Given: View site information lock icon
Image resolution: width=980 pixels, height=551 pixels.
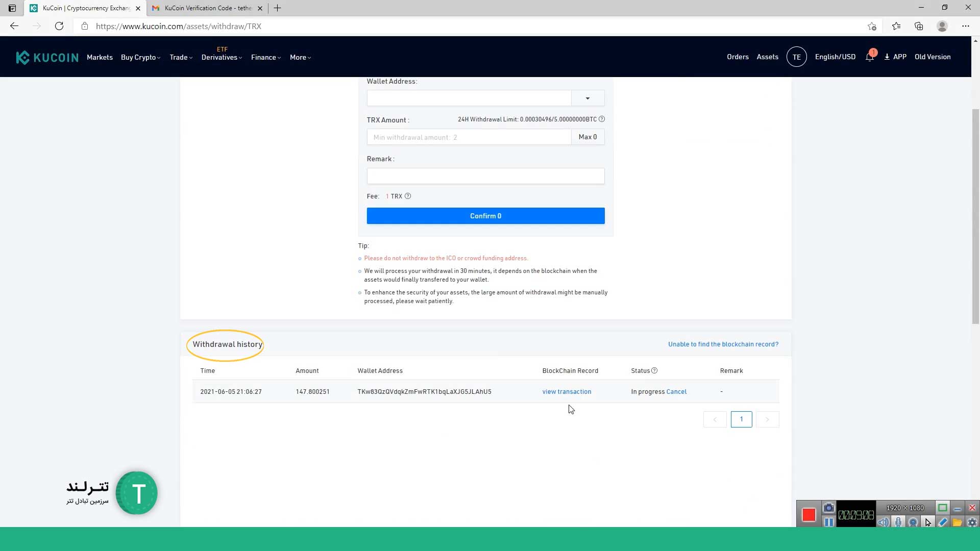Looking at the screenshot, I should click(85, 26).
